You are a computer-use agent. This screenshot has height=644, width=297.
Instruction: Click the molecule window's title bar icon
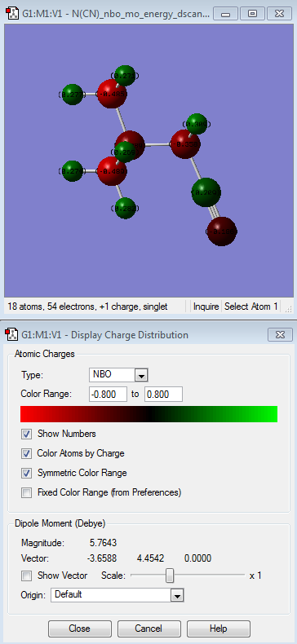[12, 14]
